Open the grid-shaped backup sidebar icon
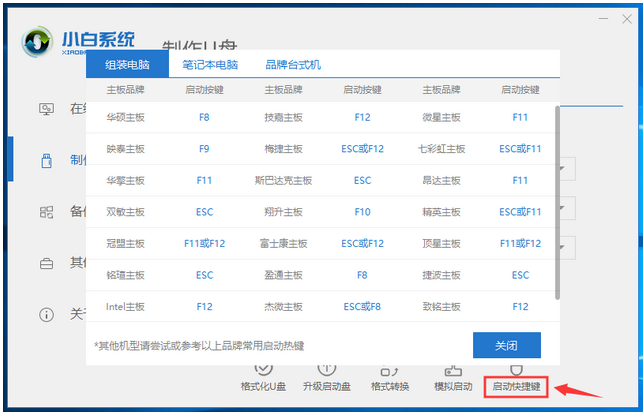 pos(46,212)
